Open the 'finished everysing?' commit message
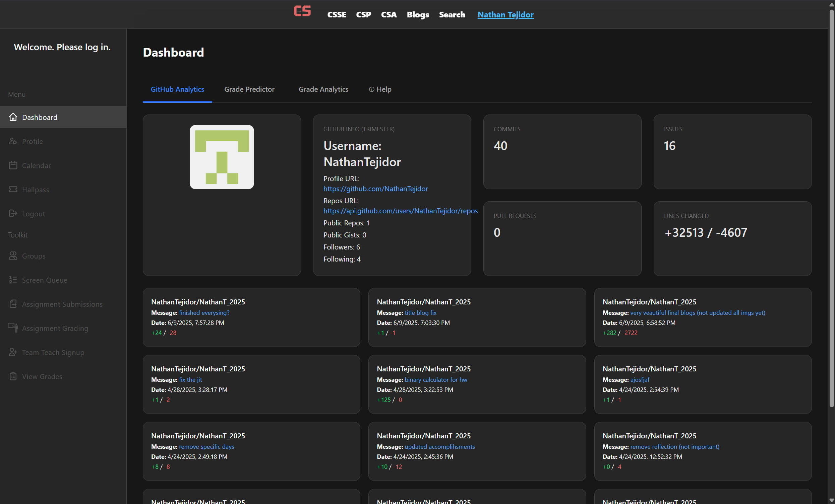The height and width of the screenshot is (504, 835). (x=204, y=313)
